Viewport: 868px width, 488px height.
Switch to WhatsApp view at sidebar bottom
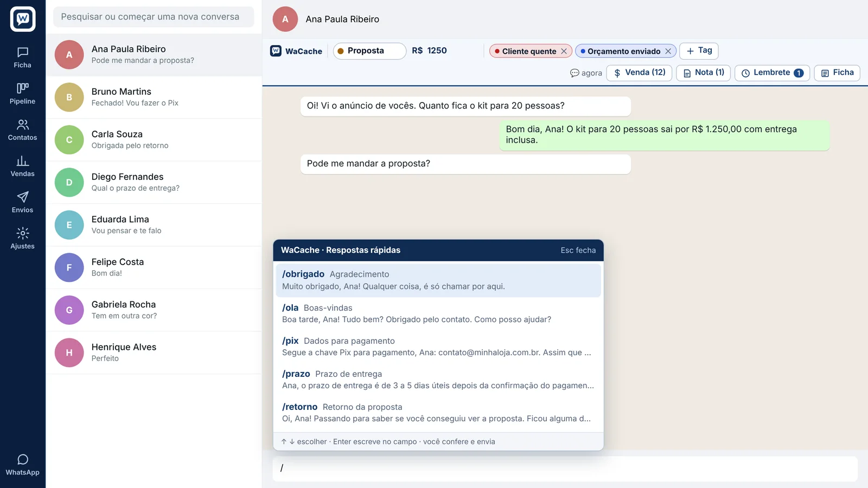(x=22, y=465)
